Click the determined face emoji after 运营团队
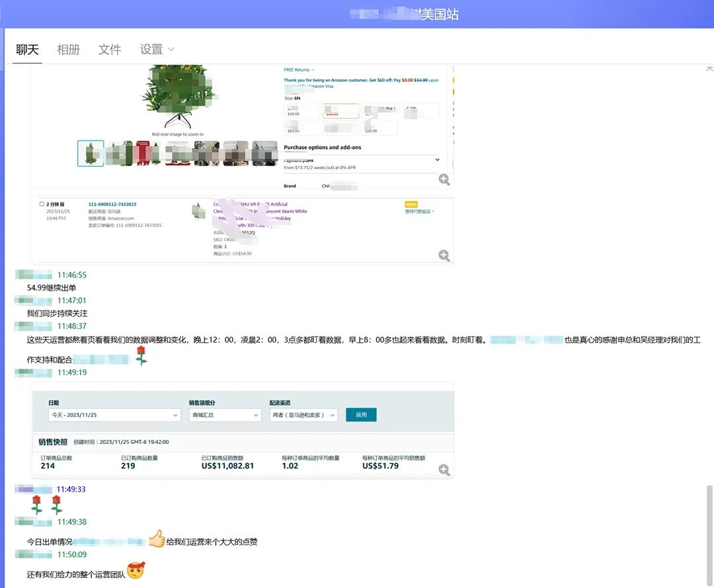The height and width of the screenshot is (588, 714). [x=136, y=571]
